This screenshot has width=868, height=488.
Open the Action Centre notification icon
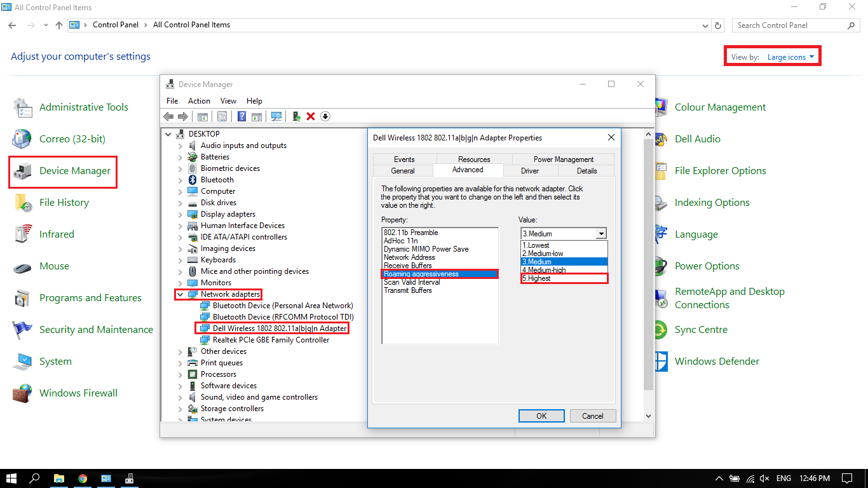[x=847, y=478]
